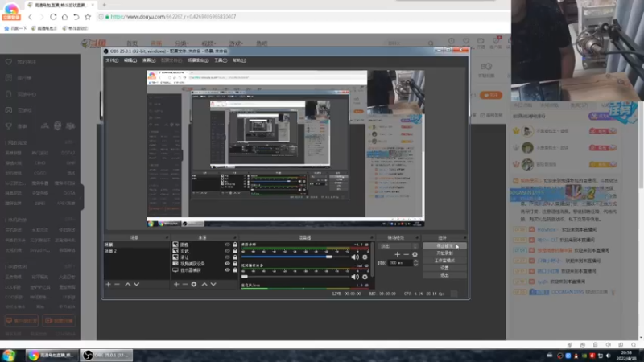
Task: Mute the desktop audio speaker icon
Action: tap(355, 257)
